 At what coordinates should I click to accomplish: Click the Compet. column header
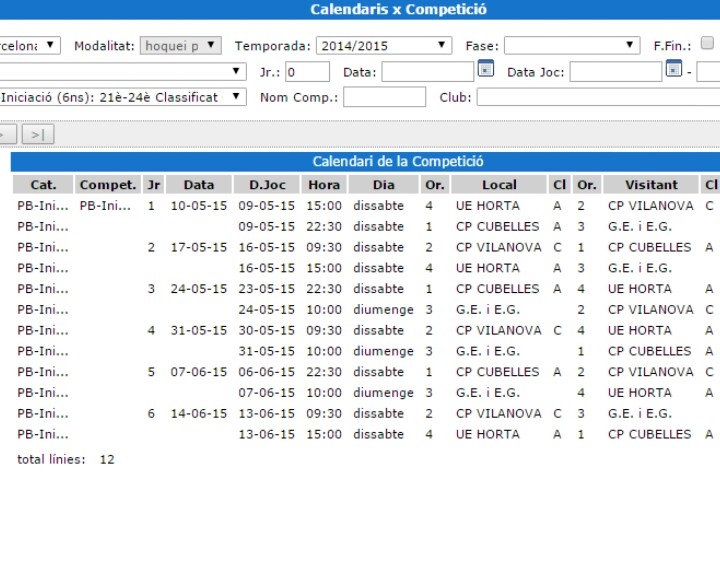pos(108,185)
